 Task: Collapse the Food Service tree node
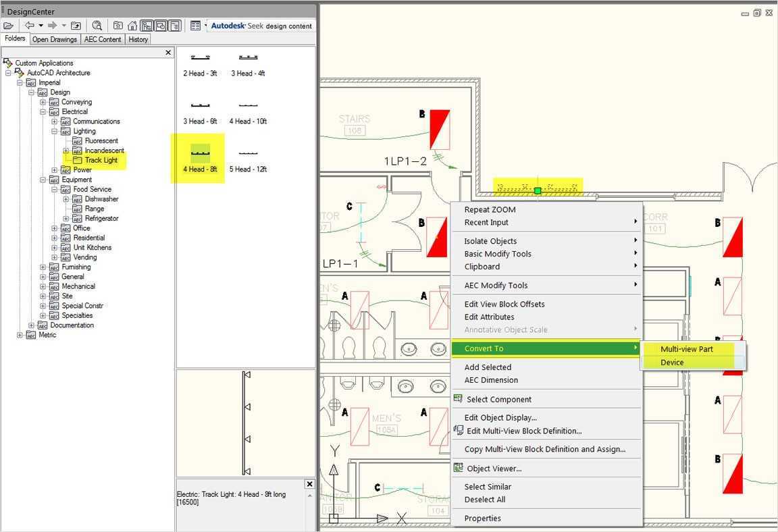(x=55, y=190)
